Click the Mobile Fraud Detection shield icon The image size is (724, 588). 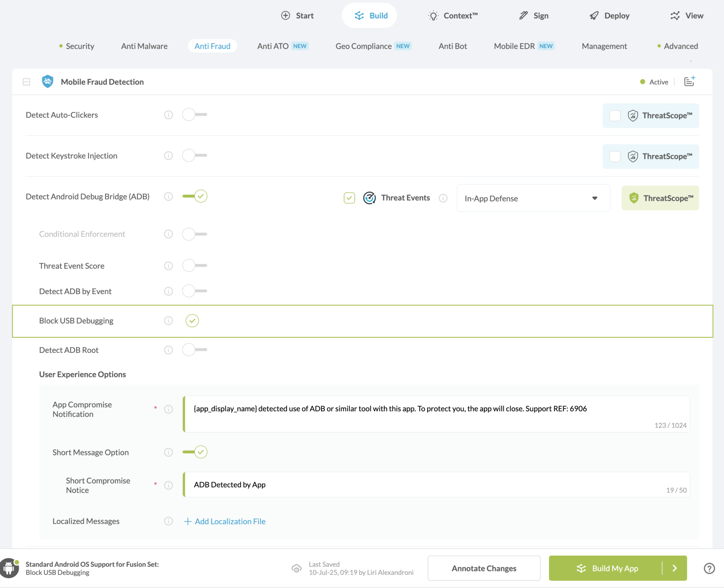(47, 82)
